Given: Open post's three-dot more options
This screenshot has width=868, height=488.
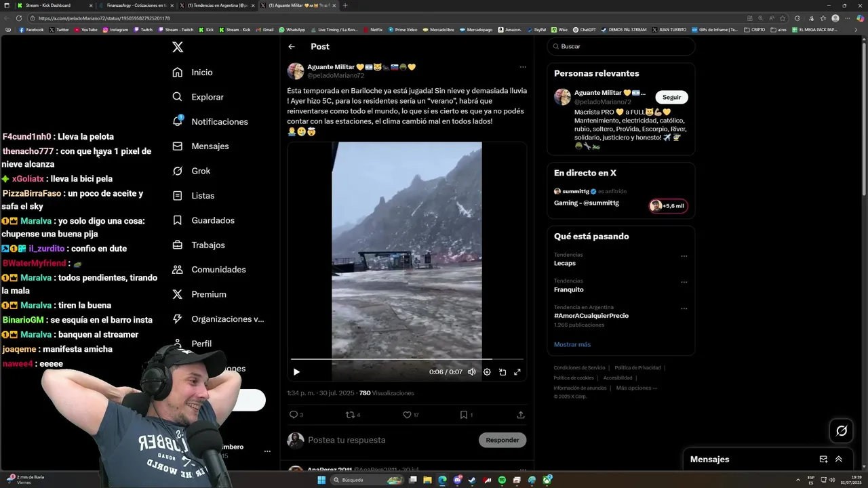Looking at the screenshot, I should [x=523, y=67].
